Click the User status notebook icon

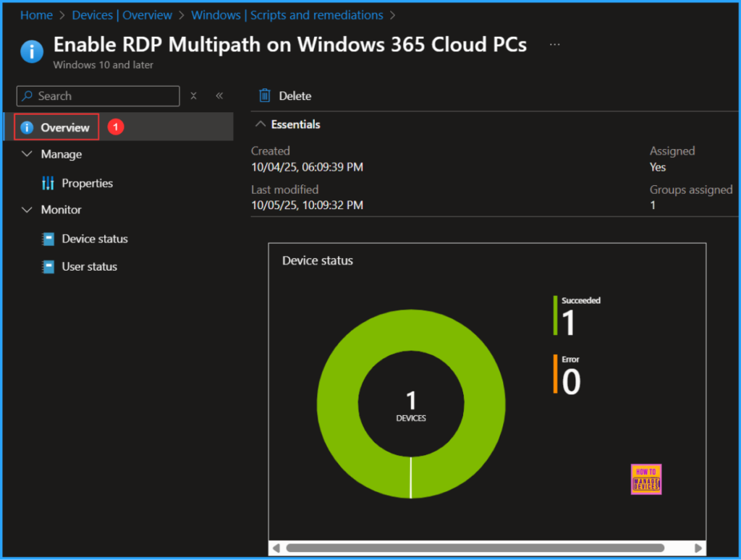(48, 267)
